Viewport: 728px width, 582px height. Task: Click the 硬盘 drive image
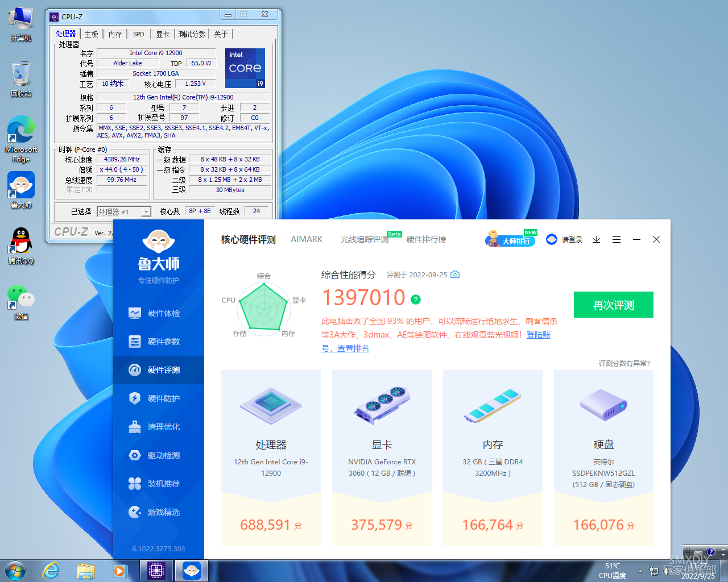coord(603,405)
